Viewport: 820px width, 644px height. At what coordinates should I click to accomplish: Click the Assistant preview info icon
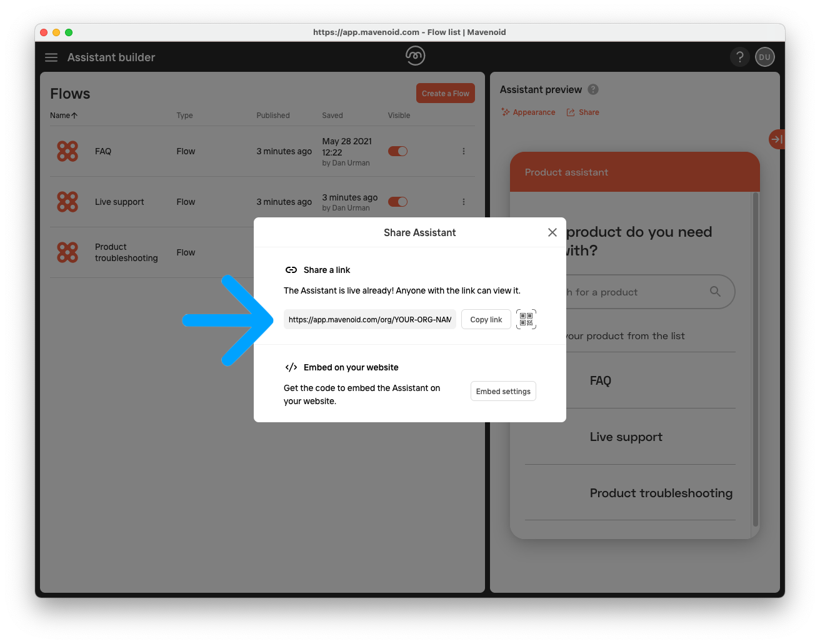point(593,89)
